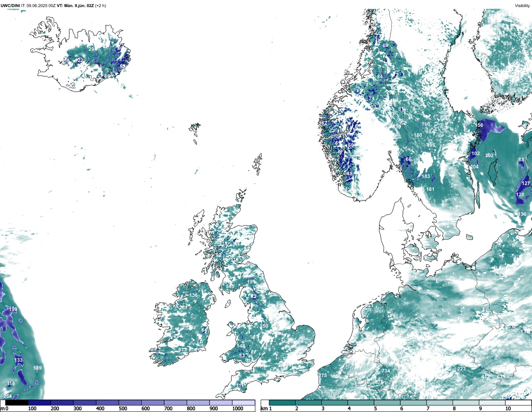Click the '734' value over Belgium area
This screenshot has width=532, height=412.
pos(386,371)
